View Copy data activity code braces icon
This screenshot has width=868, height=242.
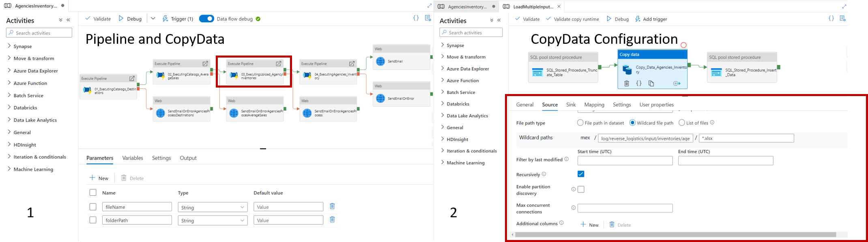click(x=639, y=84)
